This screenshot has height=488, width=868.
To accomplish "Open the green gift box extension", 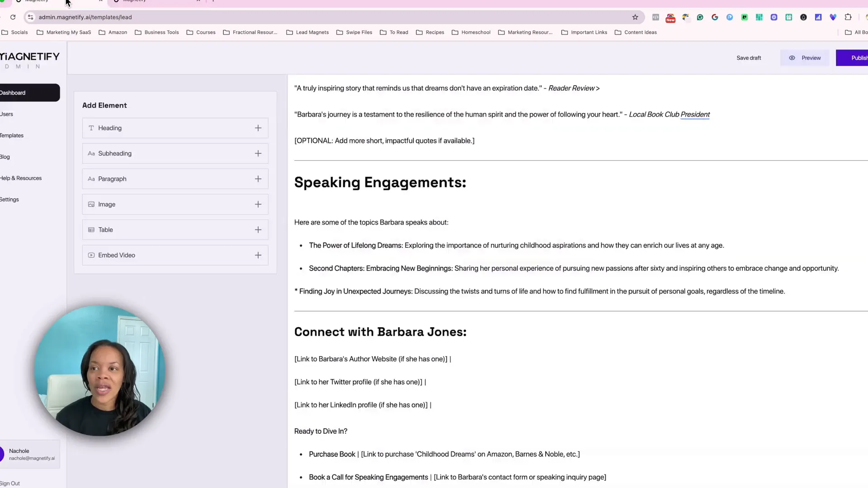I will 789,17.
